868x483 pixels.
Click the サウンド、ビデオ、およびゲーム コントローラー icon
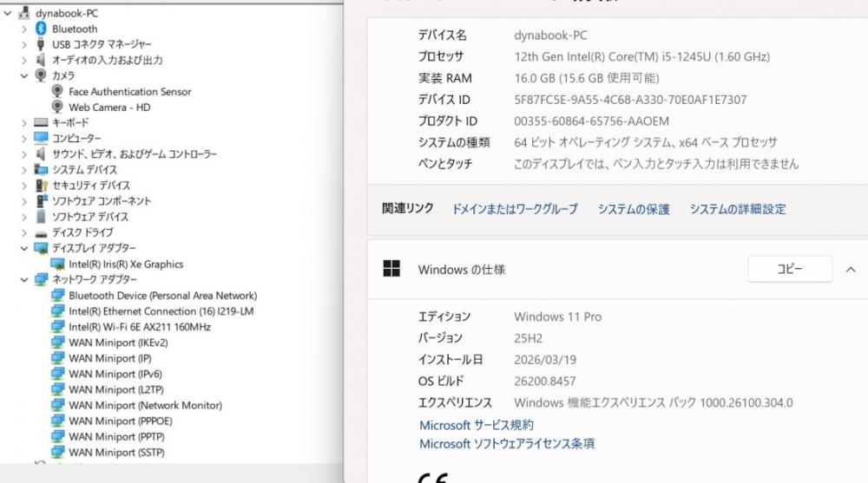coord(41,153)
